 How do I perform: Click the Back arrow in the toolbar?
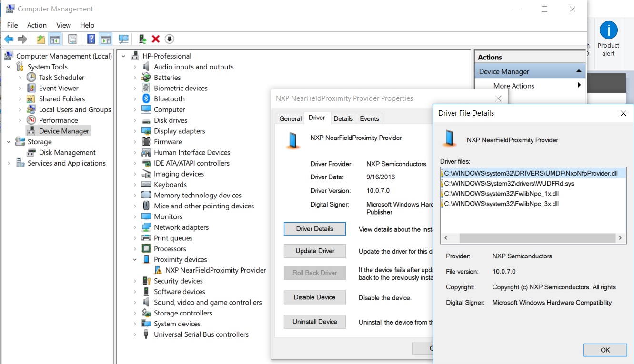pyautogui.click(x=9, y=39)
